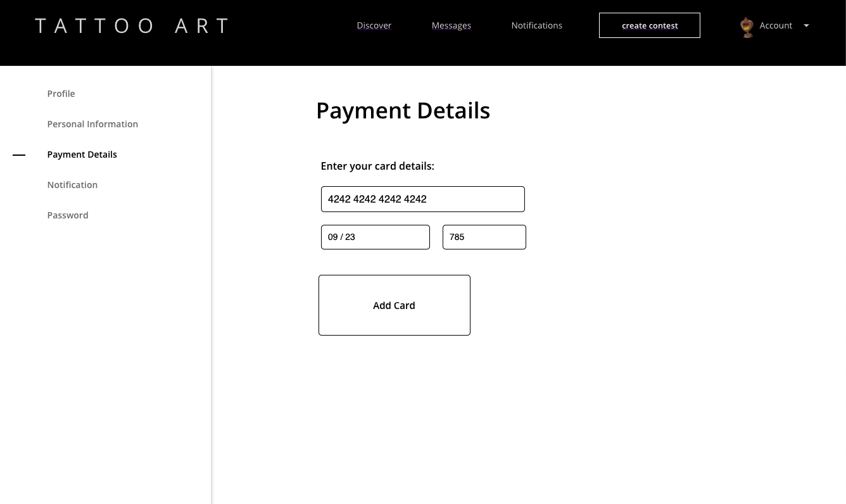Viewport: 846px width, 504px height.
Task: Click the CVC field showing 785
Action: click(484, 237)
